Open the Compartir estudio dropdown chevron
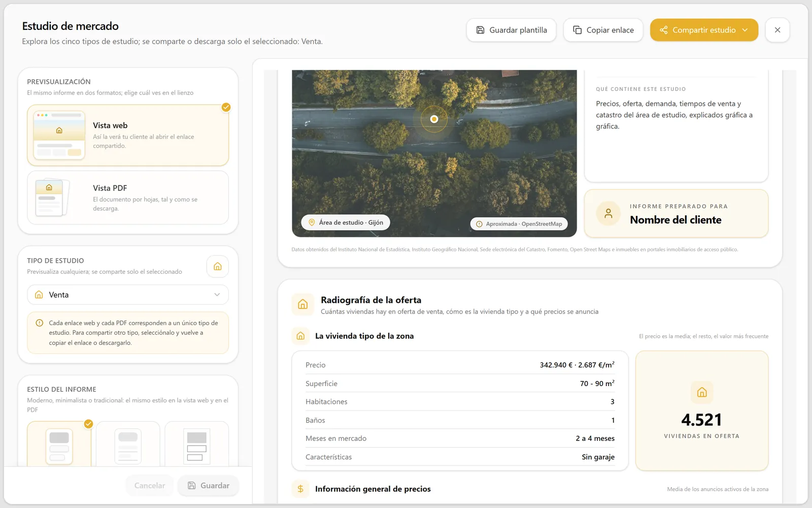 pyautogui.click(x=745, y=30)
